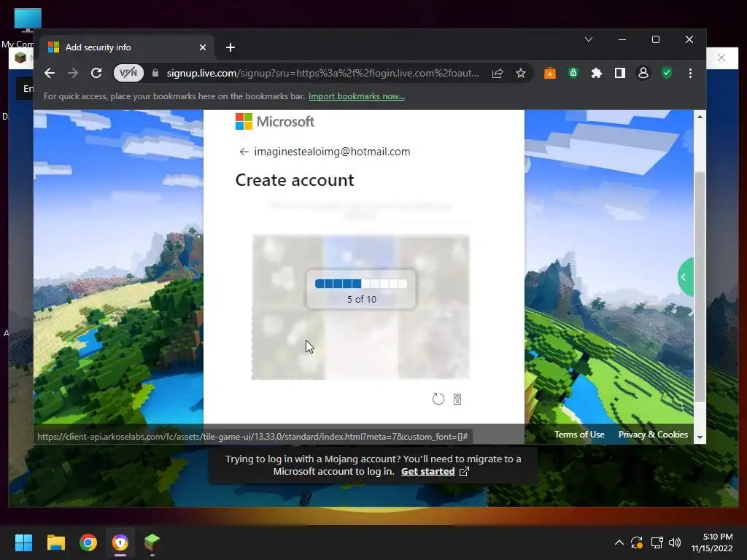This screenshot has width=747, height=560.
Task: Open the green padlock extension
Action: click(x=573, y=73)
